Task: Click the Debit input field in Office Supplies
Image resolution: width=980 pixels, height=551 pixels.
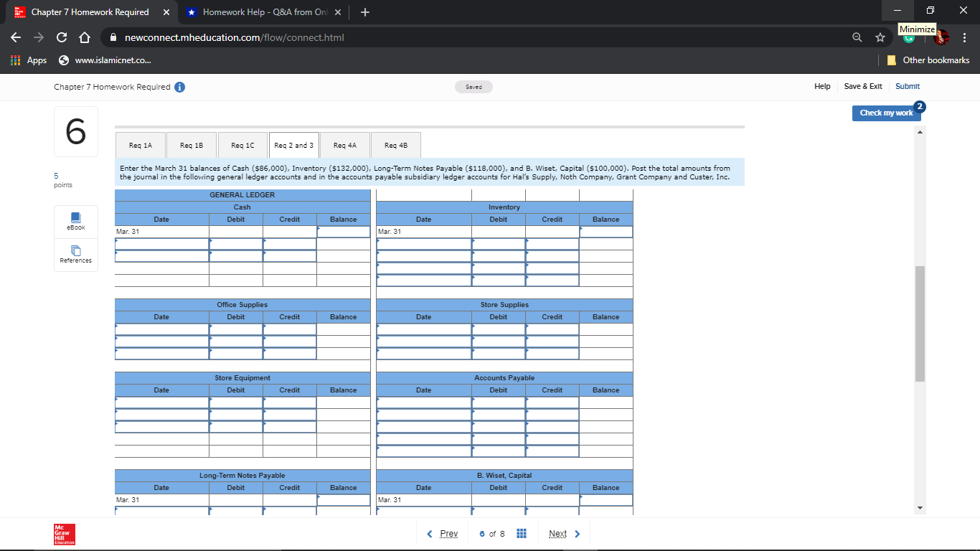Action: (235, 329)
